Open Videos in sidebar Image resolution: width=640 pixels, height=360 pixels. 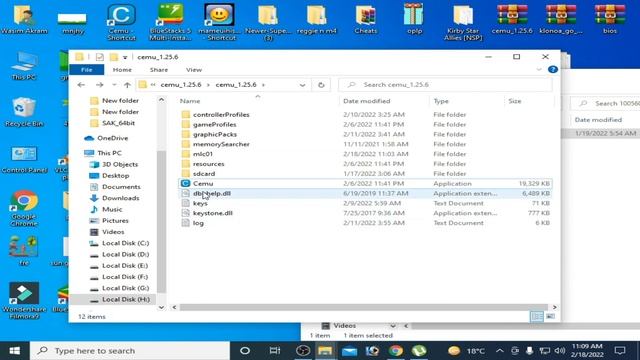tap(113, 231)
